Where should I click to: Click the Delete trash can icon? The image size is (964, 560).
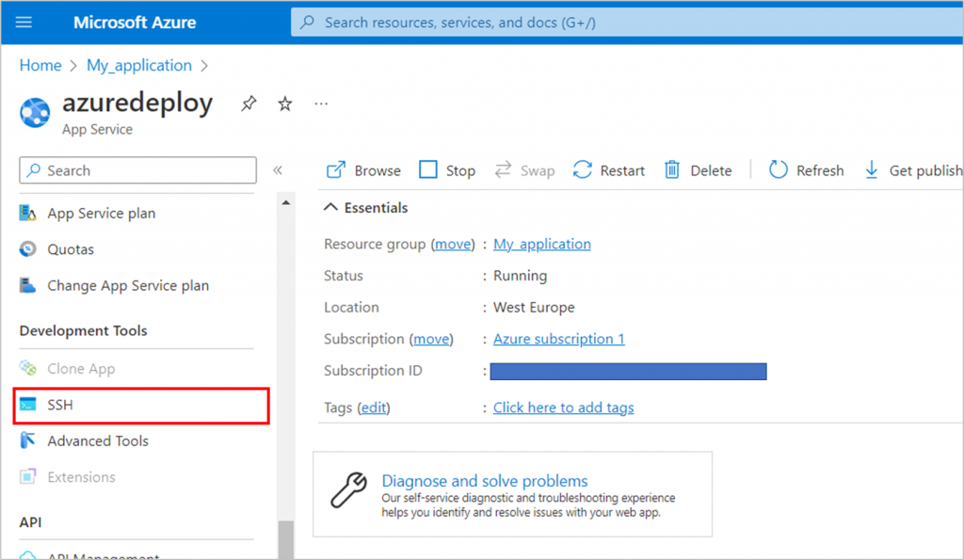coord(672,169)
